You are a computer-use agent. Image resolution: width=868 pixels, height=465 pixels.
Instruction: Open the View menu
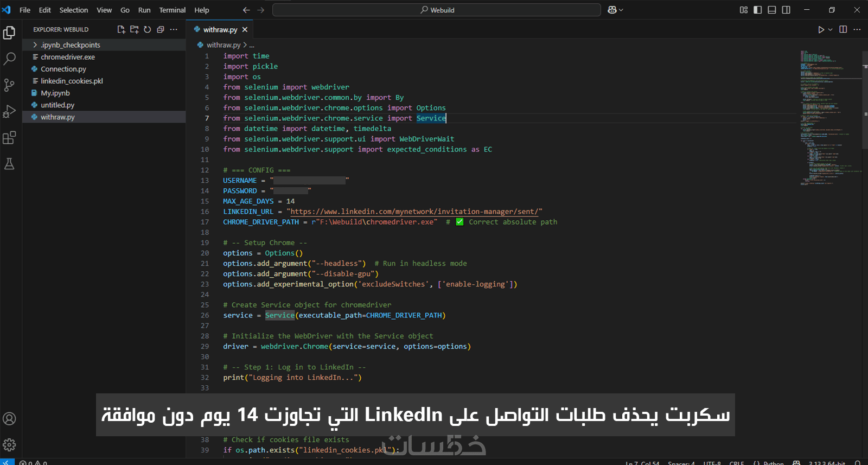(104, 10)
